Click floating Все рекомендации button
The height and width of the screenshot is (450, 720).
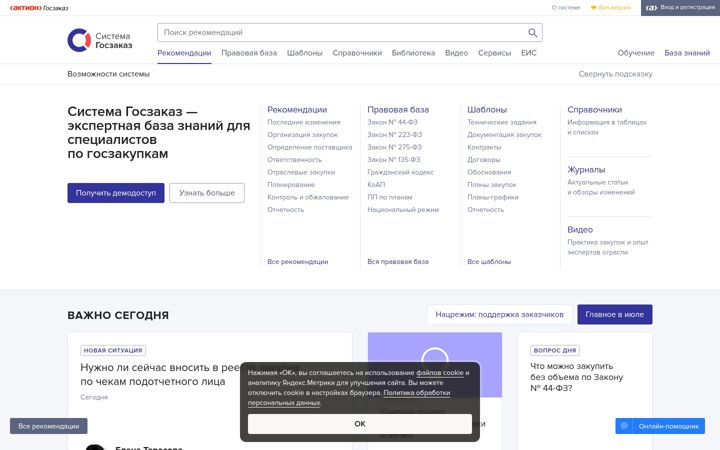click(49, 426)
